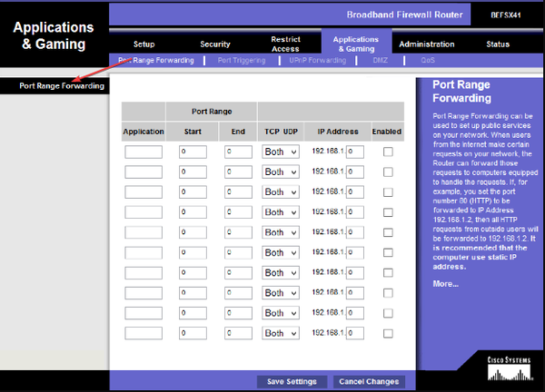Focus the seventh row's IP Address field
The width and height of the screenshot is (545, 392).
(355, 272)
